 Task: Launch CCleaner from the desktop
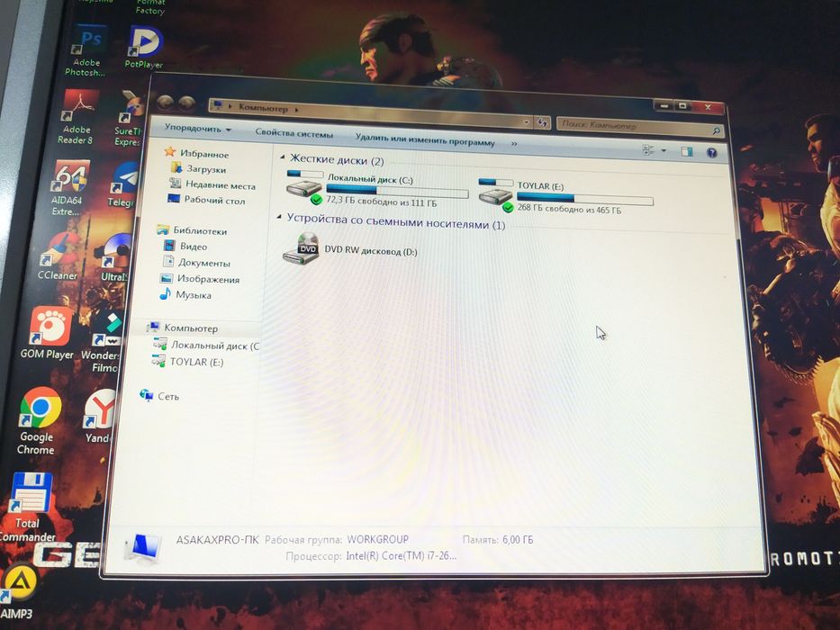58,256
